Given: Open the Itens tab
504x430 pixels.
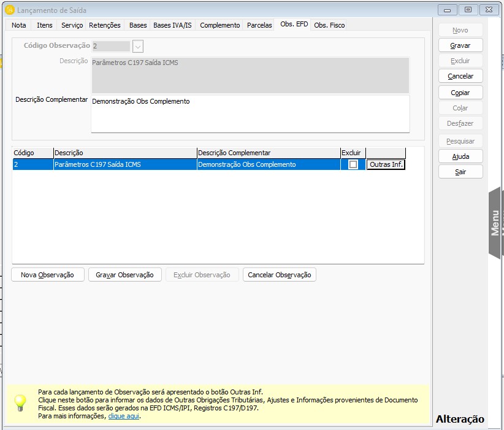Looking at the screenshot, I should [45, 25].
